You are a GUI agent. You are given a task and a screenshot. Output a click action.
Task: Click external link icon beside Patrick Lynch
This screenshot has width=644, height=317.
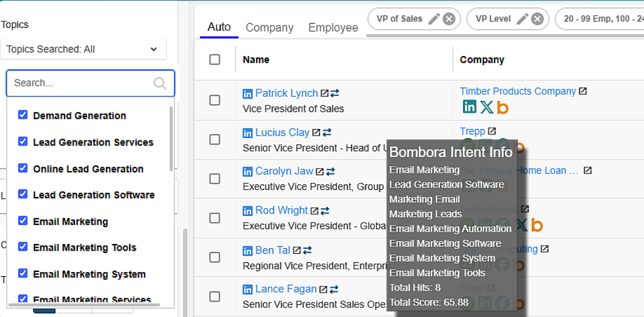coord(325,93)
